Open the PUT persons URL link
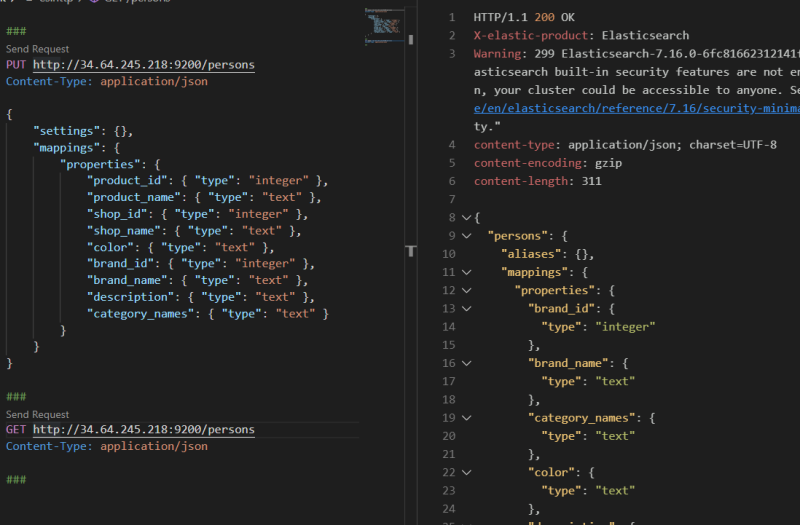Image resolution: width=800 pixels, height=525 pixels. pyautogui.click(x=143, y=65)
